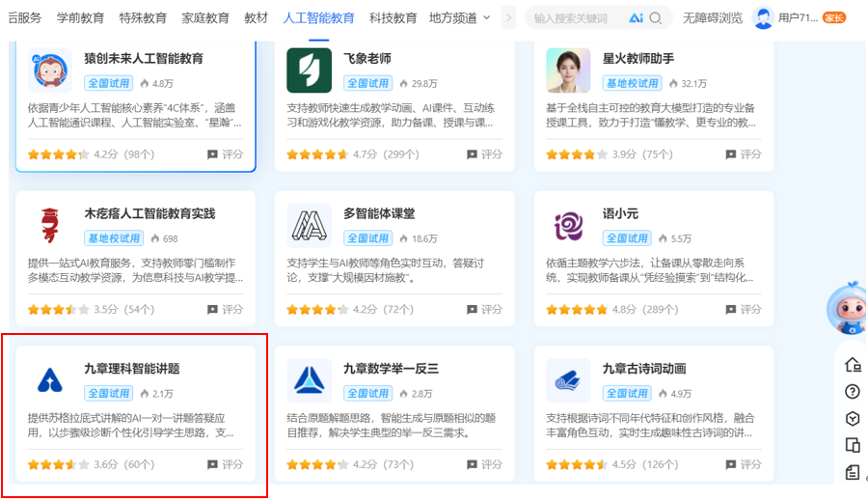The image size is (868, 501).
Task: Switch to 教材 tab
Action: [x=256, y=18]
